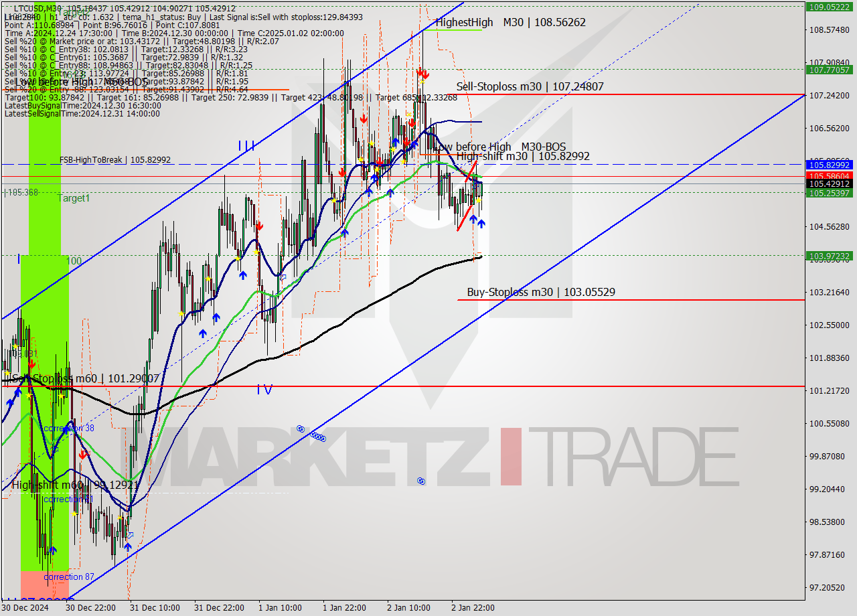Click the 107.24200 price axis value
The image size is (857, 616).
829,96
